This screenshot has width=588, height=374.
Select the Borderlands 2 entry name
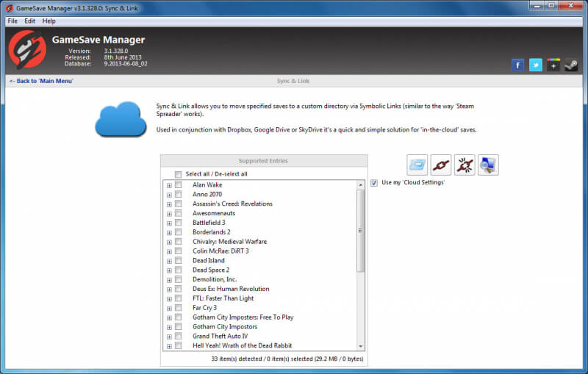click(x=212, y=232)
